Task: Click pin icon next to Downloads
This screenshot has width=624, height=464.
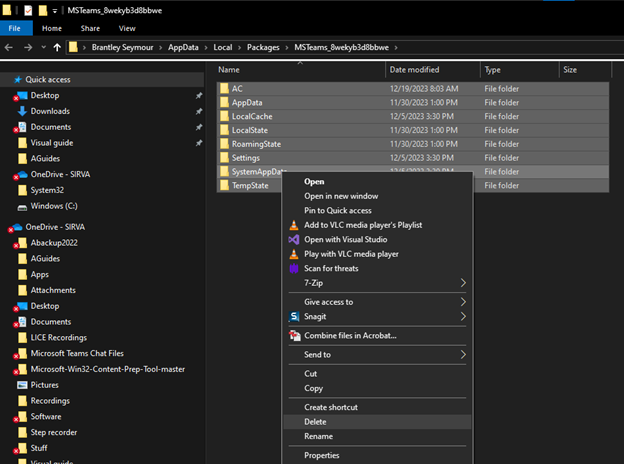Action: 199,111
